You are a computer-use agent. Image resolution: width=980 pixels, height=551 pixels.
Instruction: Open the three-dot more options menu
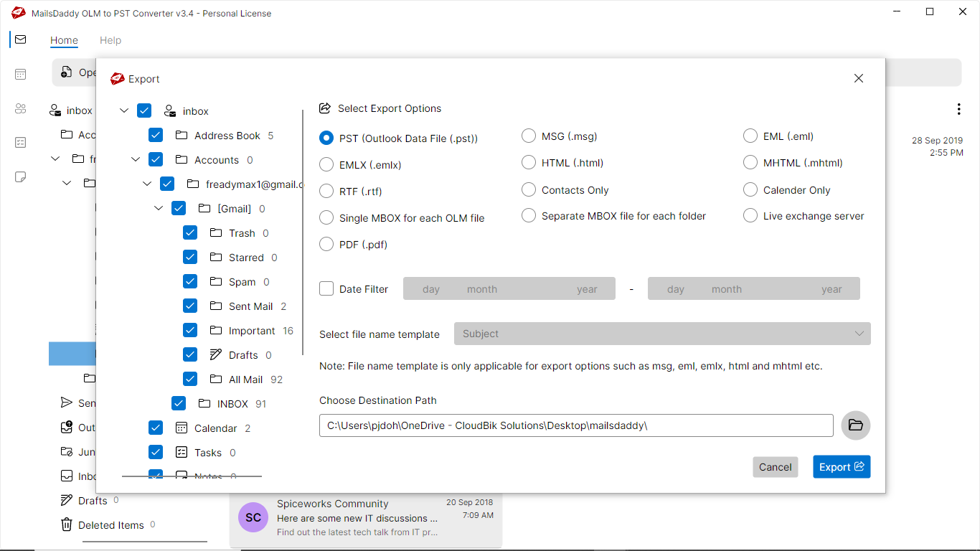point(958,109)
